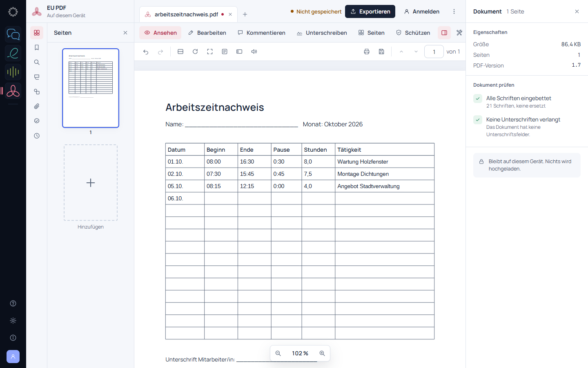
Task: Click the 102 % zoom level
Action: click(300, 353)
